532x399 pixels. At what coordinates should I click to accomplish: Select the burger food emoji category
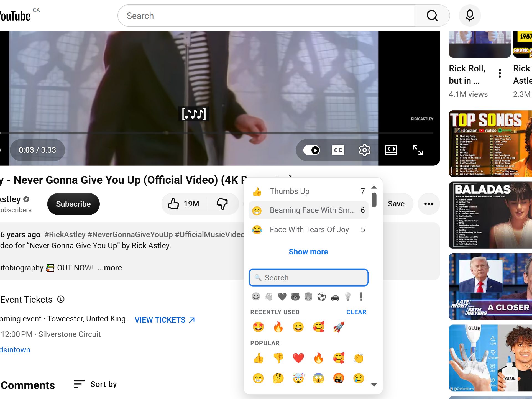click(x=308, y=297)
